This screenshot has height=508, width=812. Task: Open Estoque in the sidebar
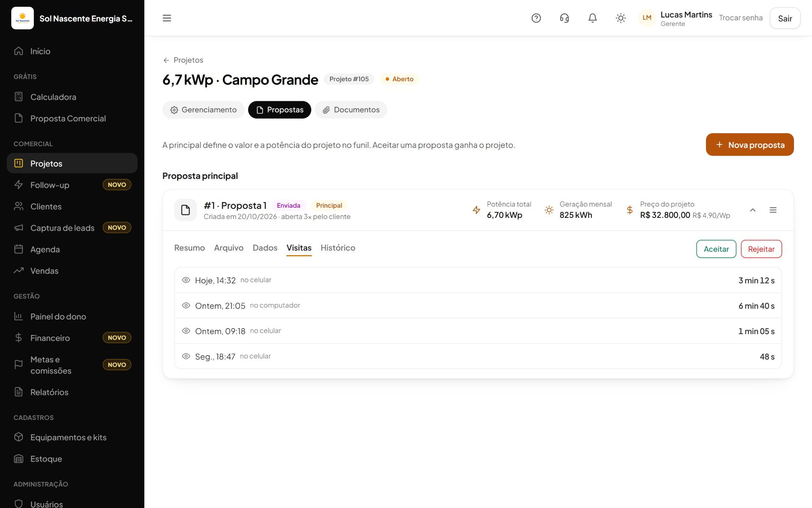(72, 459)
